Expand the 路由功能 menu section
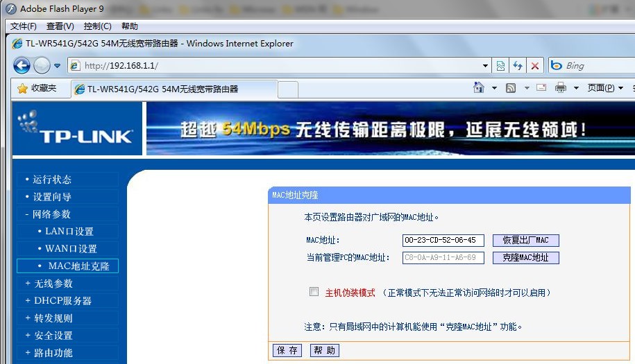The image size is (635, 364). [53, 353]
